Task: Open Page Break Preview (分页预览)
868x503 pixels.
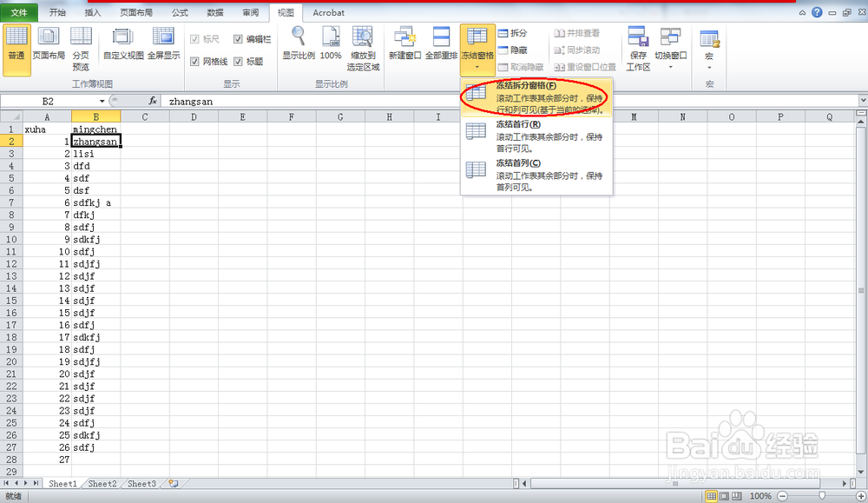Action: click(81, 50)
